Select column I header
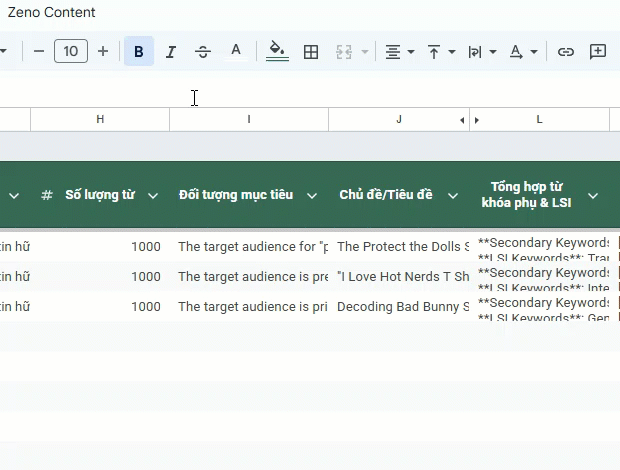620x470 pixels. coord(249,120)
